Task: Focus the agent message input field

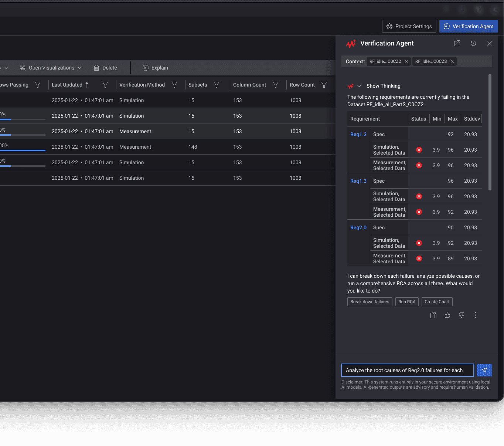Action: pos(408,370)
